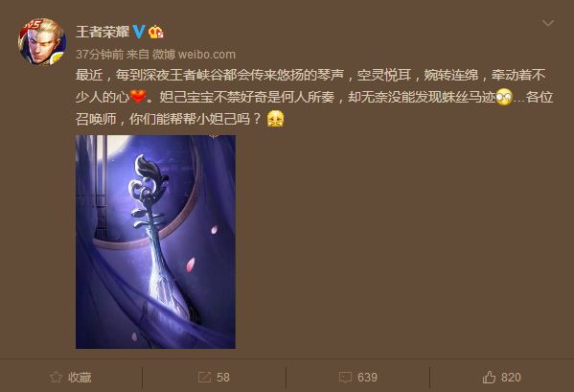This screenshot has width=574, height=392.
Task: Click the glasses face emoji in text
Action: tap(504, 97)
